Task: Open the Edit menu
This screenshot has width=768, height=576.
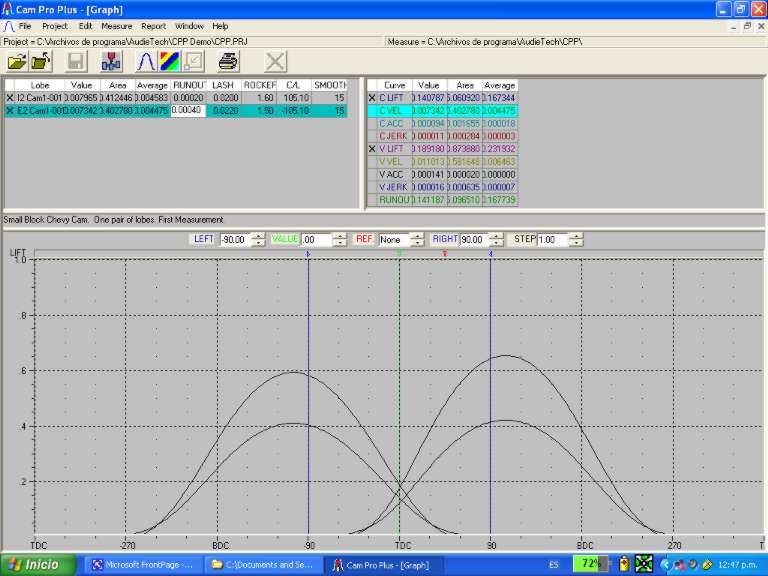Action: point(85,26)
